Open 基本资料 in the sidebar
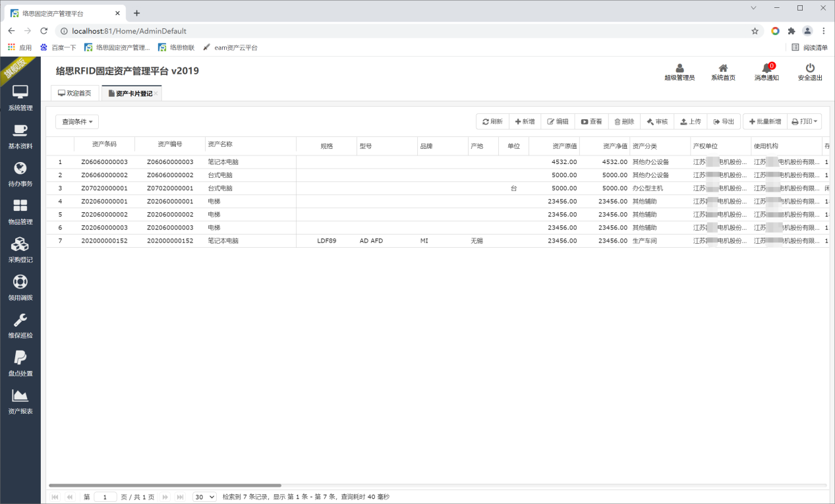 (x=20, y=136)
